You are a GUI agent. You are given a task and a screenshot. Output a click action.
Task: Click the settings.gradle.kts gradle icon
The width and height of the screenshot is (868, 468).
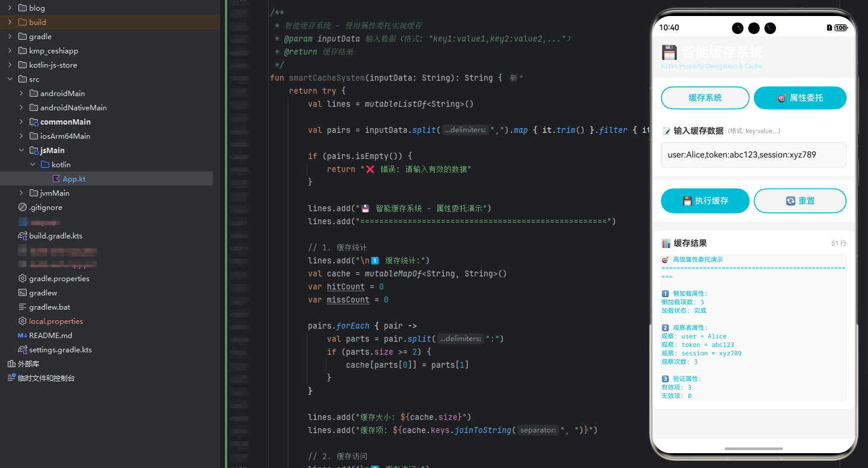point(23,350)
